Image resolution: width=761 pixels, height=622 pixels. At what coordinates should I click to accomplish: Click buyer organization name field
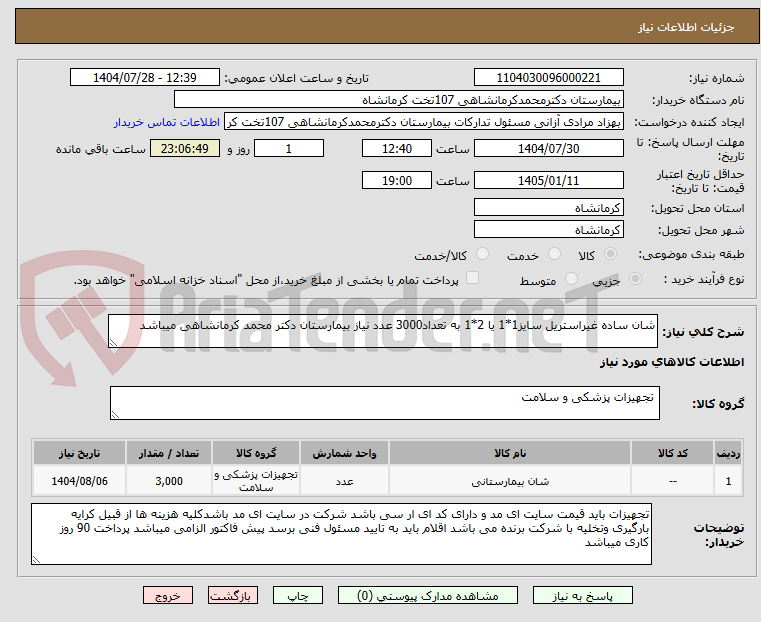coord(399,100)
